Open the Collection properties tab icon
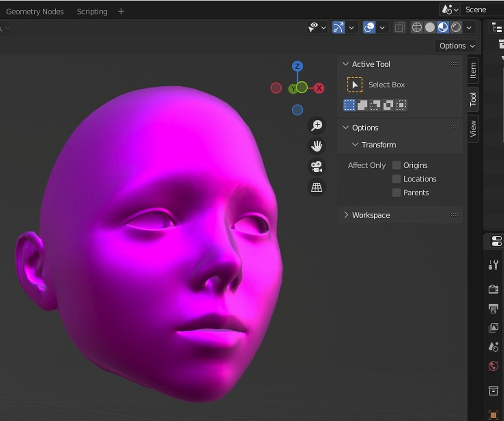Image resolution: width=504 pixels, height=421 pixels. coord(493,391)
